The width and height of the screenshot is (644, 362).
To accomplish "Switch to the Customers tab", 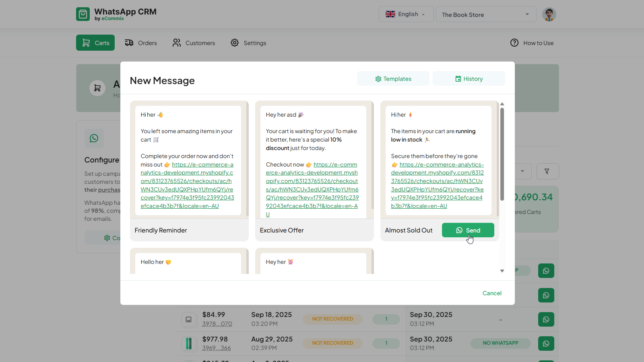I will click(x=194, y=43).
